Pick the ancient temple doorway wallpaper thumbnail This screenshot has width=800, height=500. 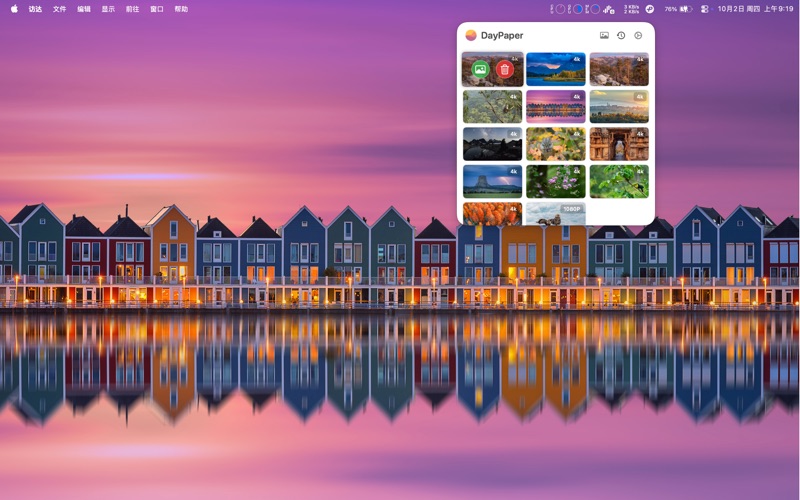coord(619,144)
